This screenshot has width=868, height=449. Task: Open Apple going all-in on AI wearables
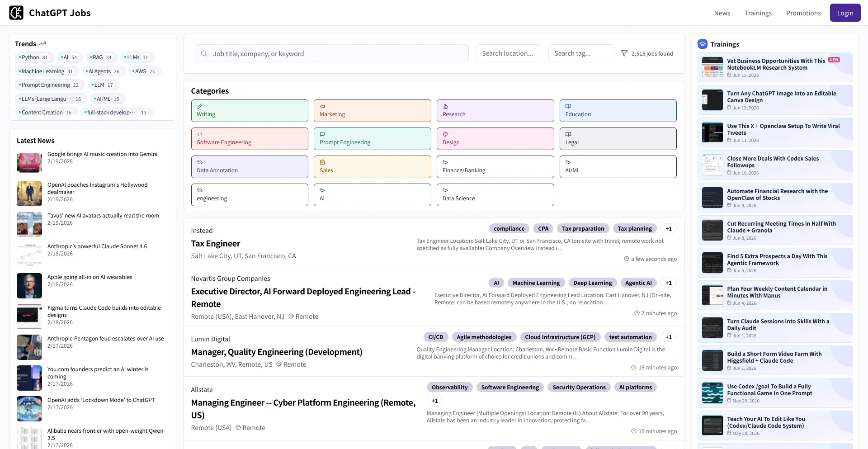pyautogui.click(x=90, y=277)
